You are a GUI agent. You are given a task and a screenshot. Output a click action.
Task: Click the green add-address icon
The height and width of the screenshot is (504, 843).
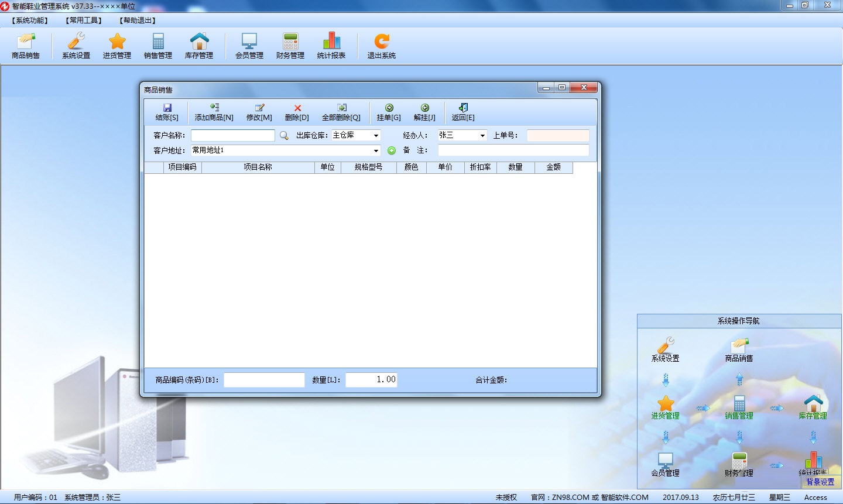[392, 150]
